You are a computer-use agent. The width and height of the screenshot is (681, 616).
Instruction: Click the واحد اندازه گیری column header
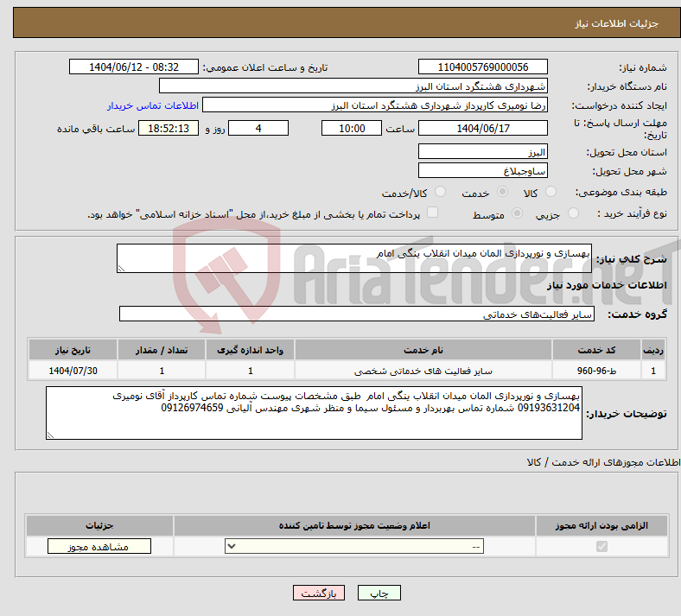250,350
